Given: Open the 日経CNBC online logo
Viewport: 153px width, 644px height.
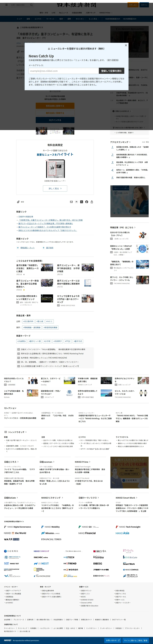Looking at the screenshot, I should click(41, 557).
